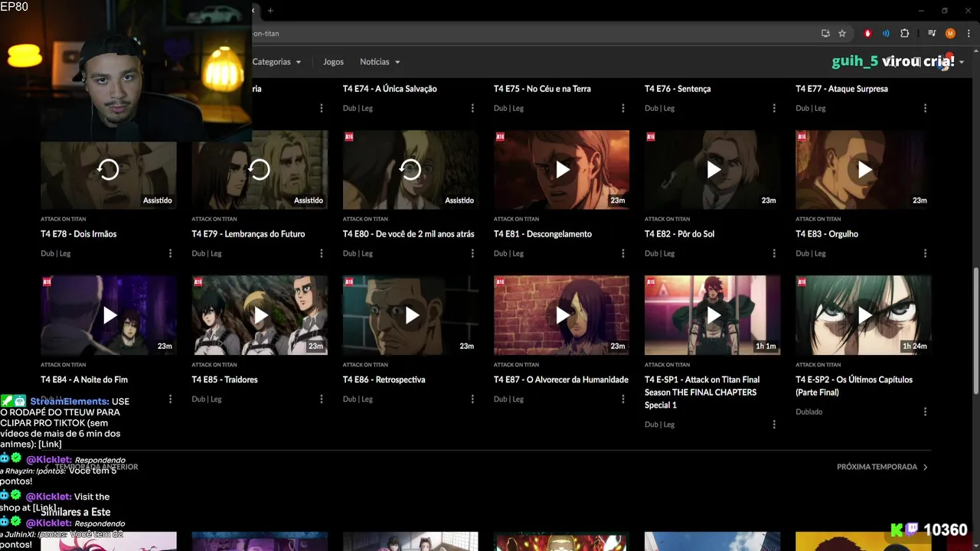
Task: Open more options for E78 - Dois Irmãos
Action: click(x=170, y=253)
